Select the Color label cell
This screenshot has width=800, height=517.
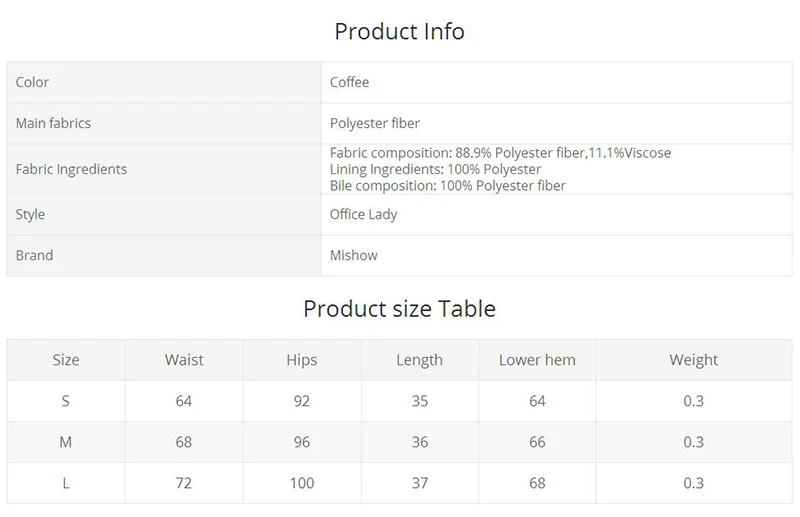(33, 82)
